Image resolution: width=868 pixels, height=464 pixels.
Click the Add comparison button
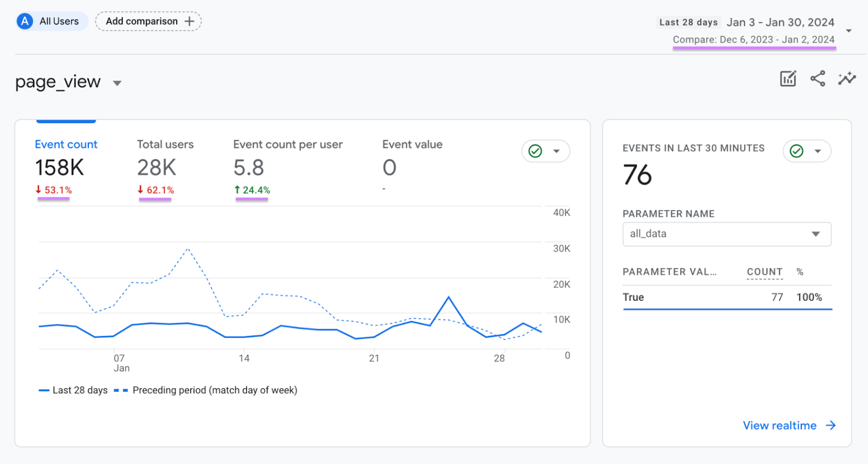142,21
